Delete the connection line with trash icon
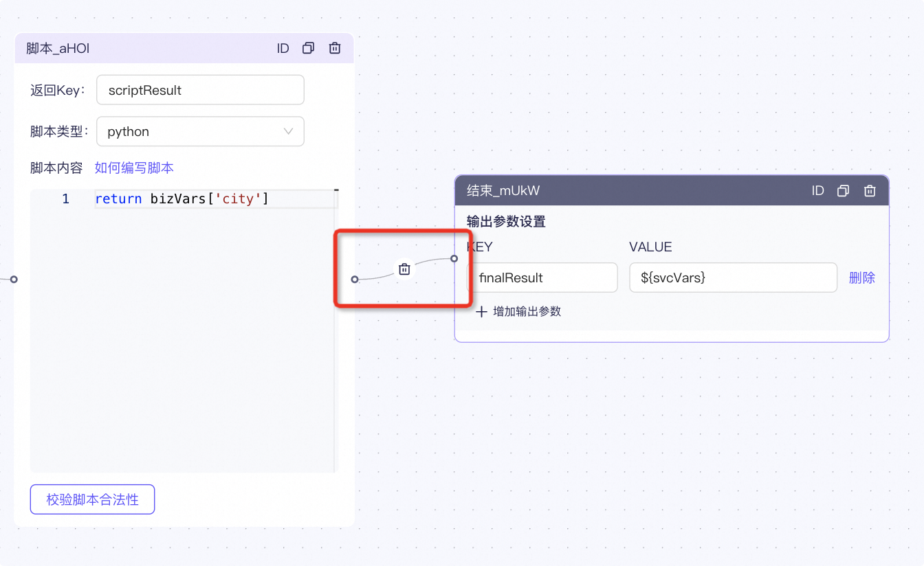Screen dimensions: 924x566 (x=404, y=269)
